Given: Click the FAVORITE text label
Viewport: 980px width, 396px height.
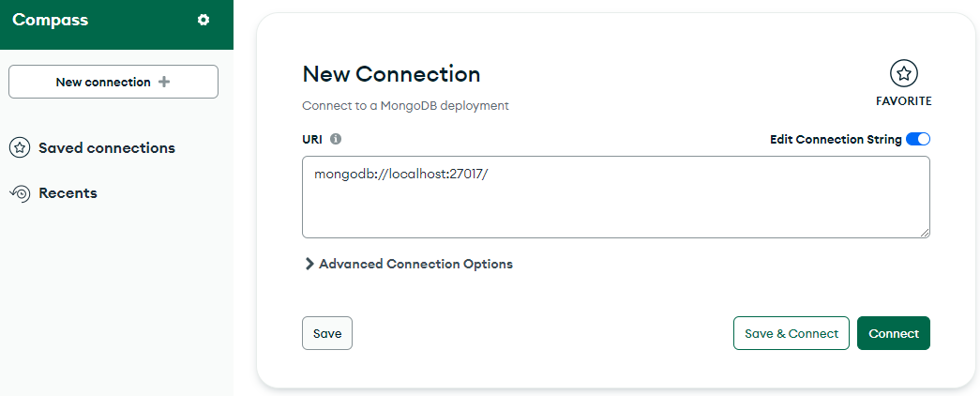Looking at the screenshot, I should pos(904,100).
